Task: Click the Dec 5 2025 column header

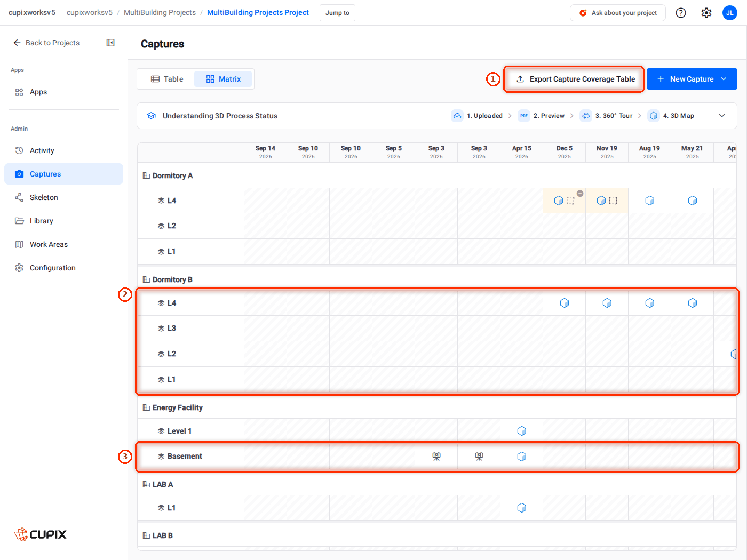Action: (x=565, y=152)
